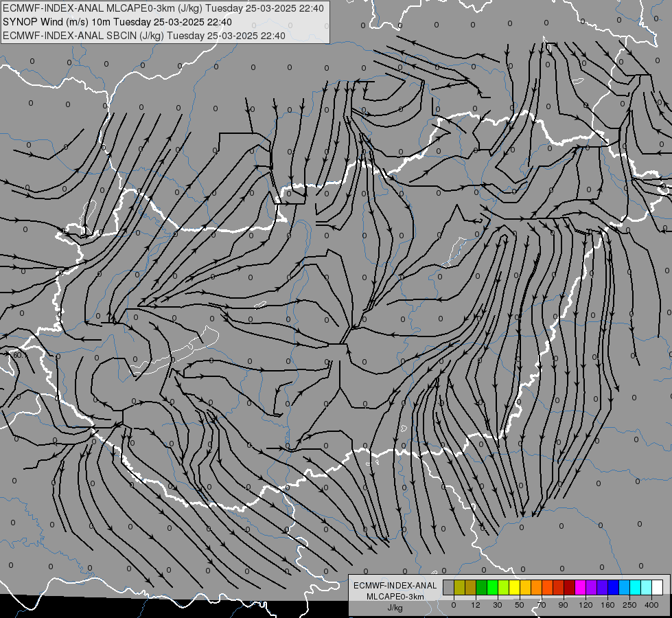The width and height of the screenshot is (672, 618).
Task: Pick the pure yellow legend swatch
Action: (x=514, y=587)
